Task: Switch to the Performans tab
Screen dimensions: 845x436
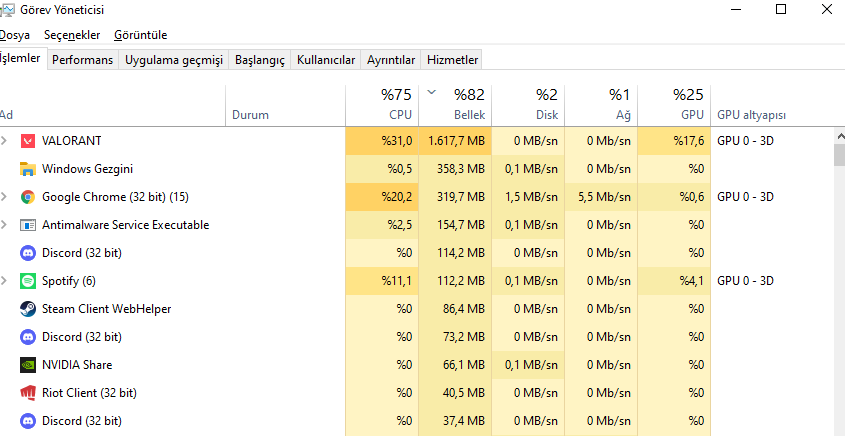Action: coord(82,60)
